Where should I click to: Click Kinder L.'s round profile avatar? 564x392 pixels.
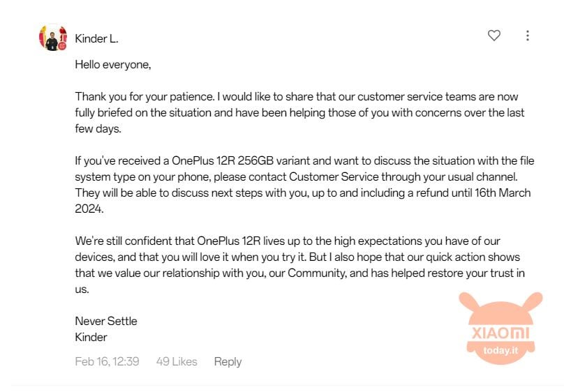[53, 38]
